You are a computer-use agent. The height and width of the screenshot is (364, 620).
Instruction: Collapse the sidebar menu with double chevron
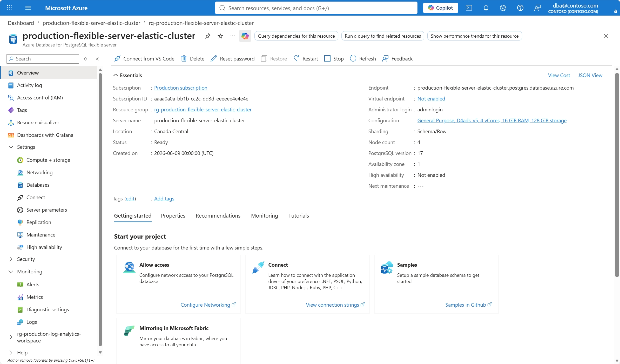point(97,59)
